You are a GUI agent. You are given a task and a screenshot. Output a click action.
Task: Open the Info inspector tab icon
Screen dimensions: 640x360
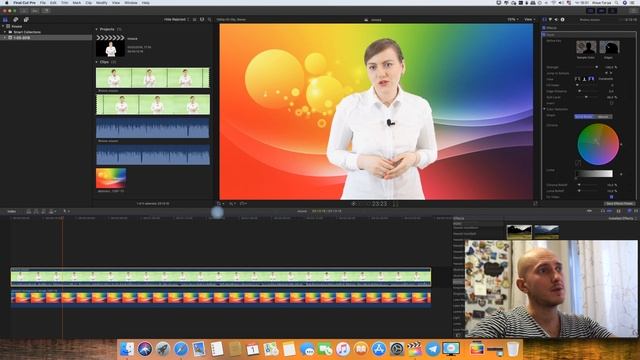click(x=562, y=19)
